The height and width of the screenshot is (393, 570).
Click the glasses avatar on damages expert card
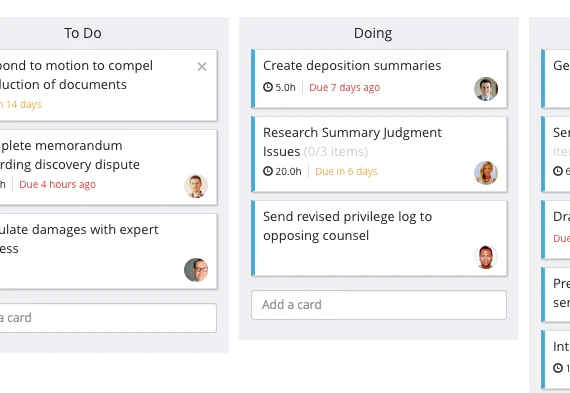tap(196, 270)
